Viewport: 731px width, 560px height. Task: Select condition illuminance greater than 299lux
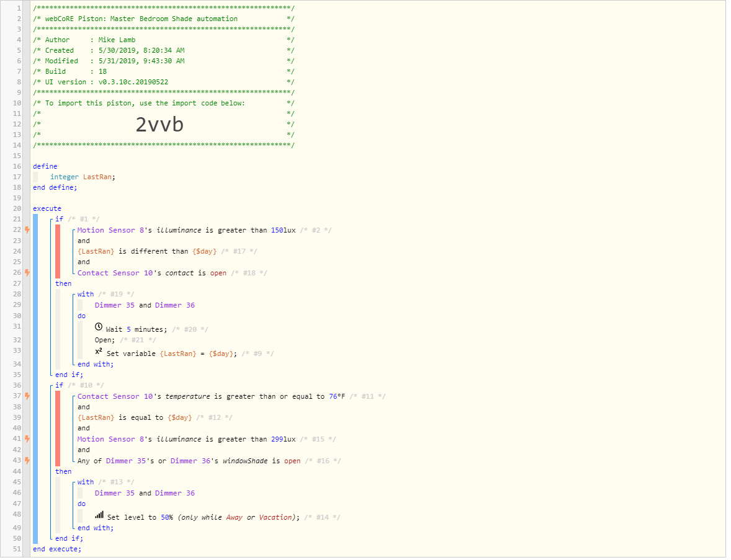(187, 440)
